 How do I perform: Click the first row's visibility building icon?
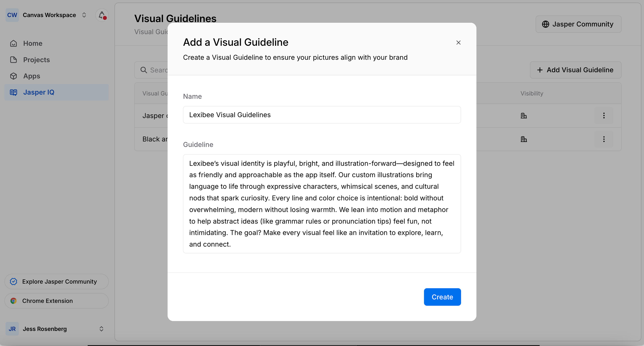point(524,116)
